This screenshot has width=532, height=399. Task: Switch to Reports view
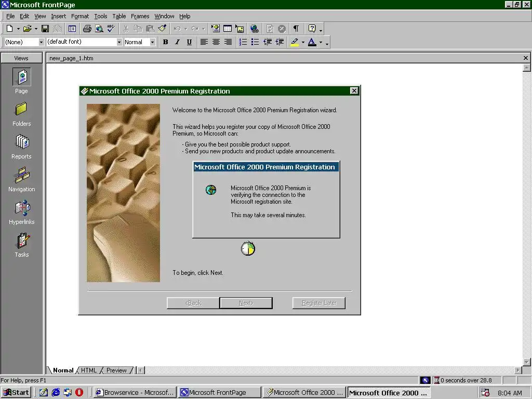[21, 147]
